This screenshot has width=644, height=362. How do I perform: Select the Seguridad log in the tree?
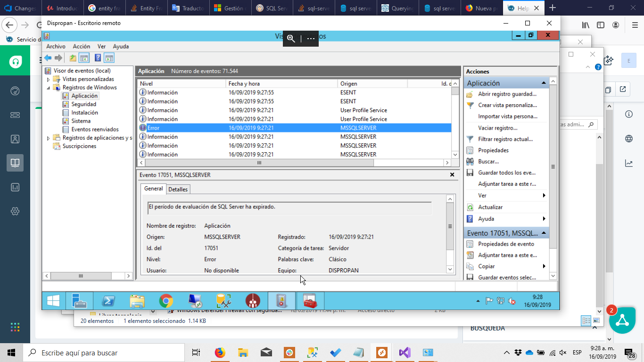point(84,104)
